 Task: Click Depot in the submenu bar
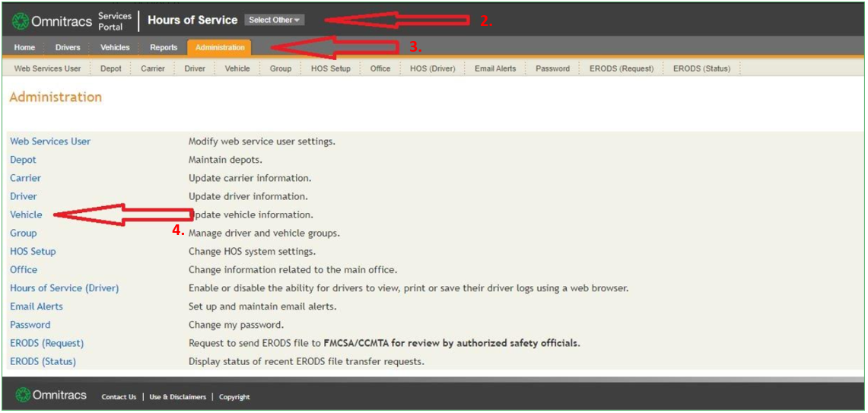[111, 68]
